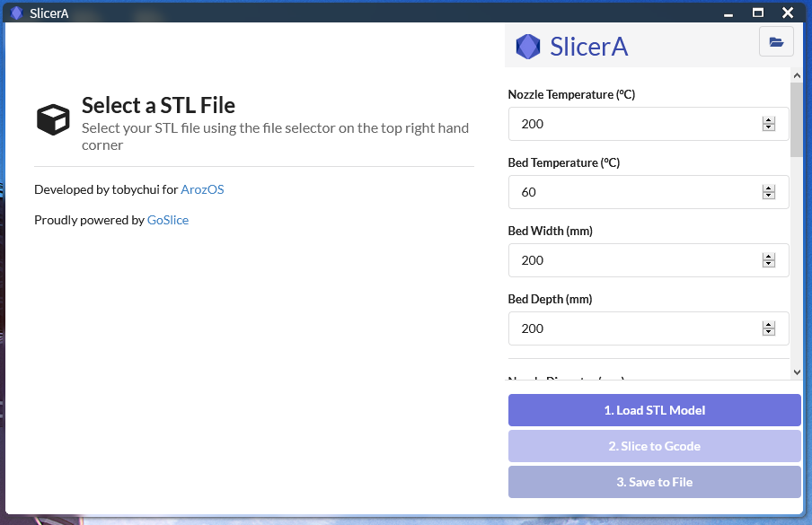Click the 'Bed Depth (mm)' label
The width and height of the screenshot is (812, 525).
point(550,300)
